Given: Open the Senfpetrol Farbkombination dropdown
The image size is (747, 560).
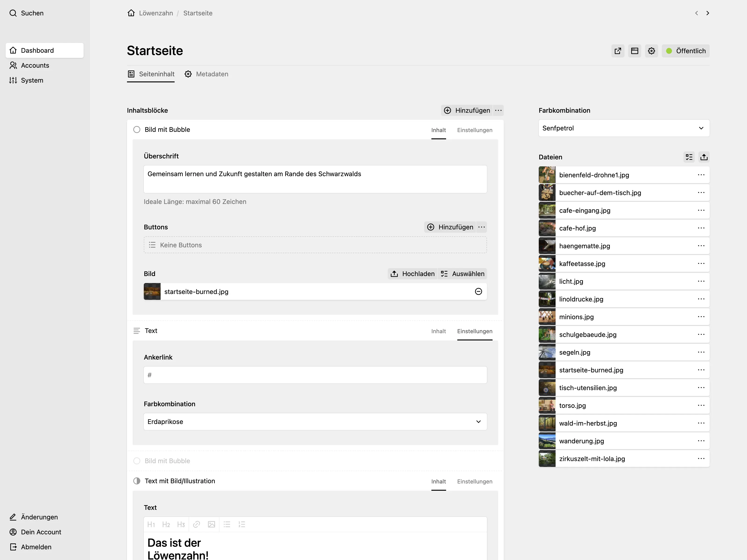Looking at the screenshot, I should pos(624,128).
